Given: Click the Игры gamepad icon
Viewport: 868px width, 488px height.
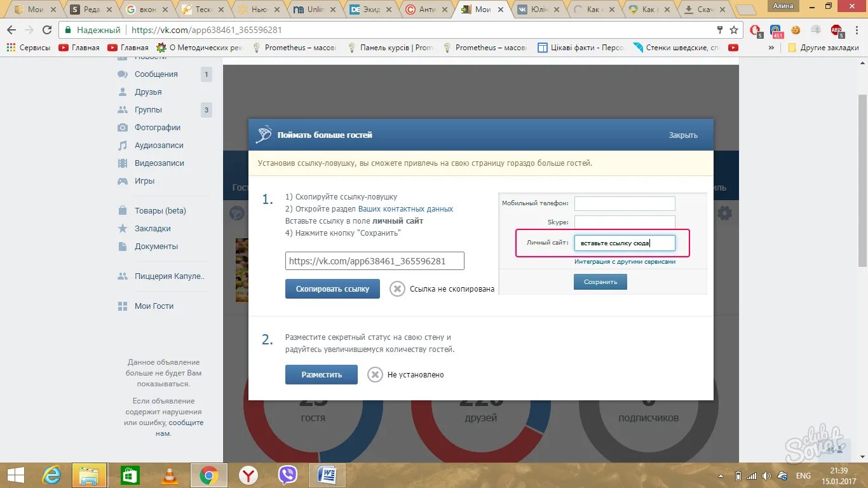Looking at the screenshot, I should tap(123, 181).
